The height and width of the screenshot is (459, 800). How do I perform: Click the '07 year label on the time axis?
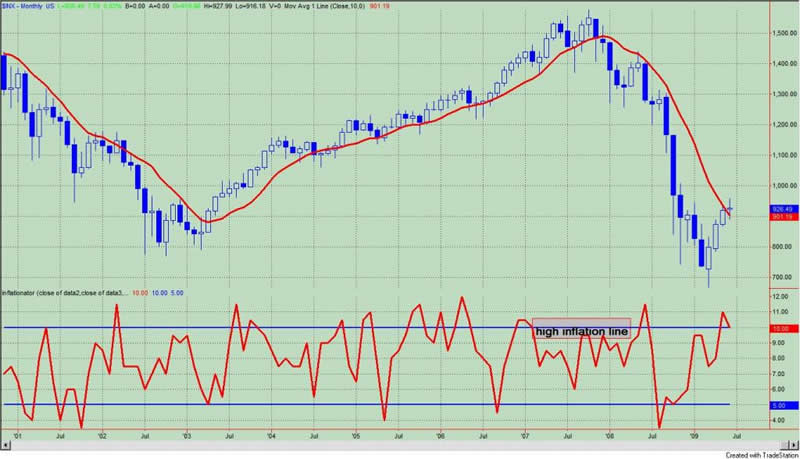(x=524, y=437)
